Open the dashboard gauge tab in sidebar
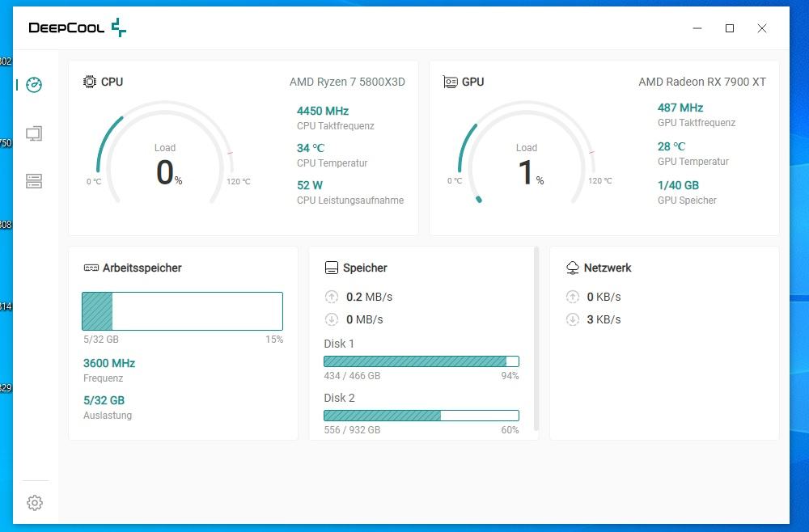This screenshot has width=809, height=532. pyautogui.click(x=34, y=85)
